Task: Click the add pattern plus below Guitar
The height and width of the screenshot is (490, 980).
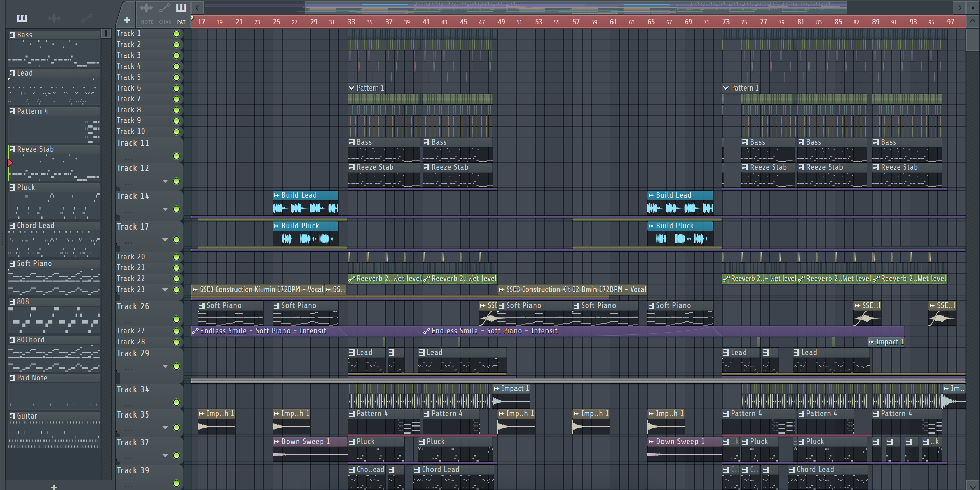Action: coord(54,487)
